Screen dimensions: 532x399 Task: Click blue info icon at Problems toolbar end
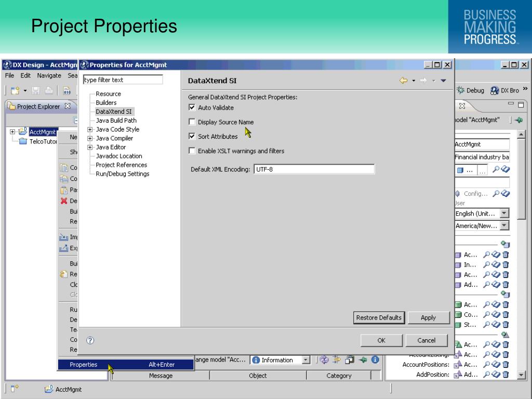click(x=375, y=360)
